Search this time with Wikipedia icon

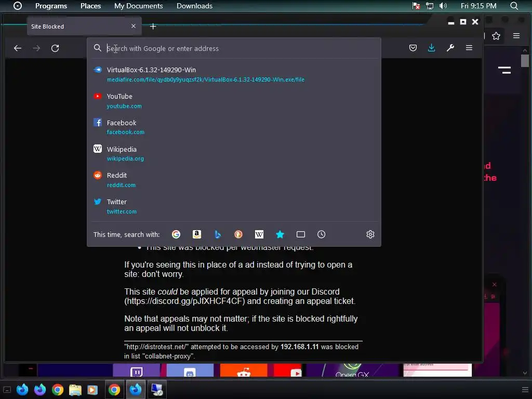pyautogui.click(x=259, y=234)
